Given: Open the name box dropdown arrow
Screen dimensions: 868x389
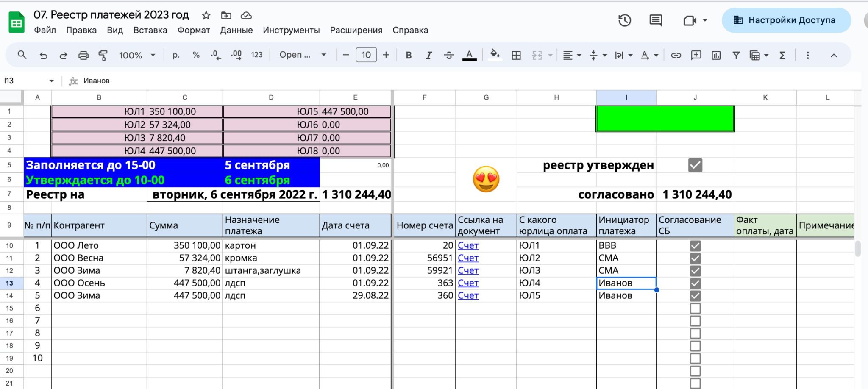Looking at the screenshot, I should tap(52, 81).
